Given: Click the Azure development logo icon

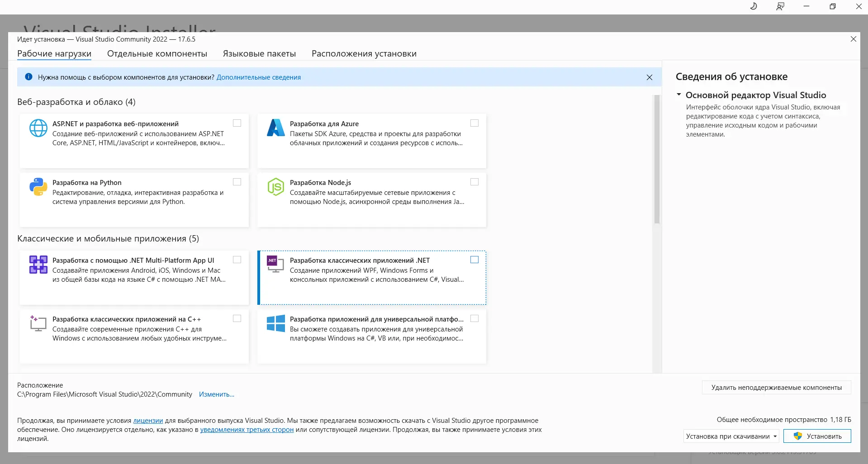Looking at the screenshot, I should click(275, 128).
